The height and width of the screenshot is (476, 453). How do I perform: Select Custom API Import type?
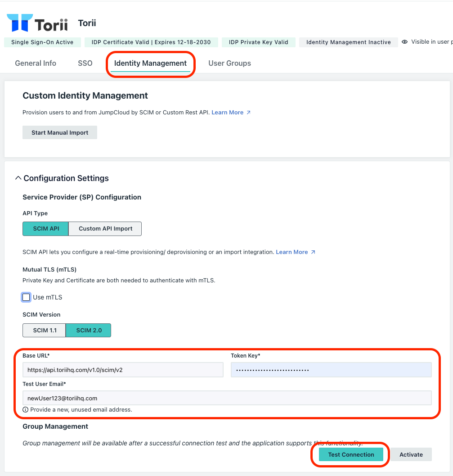pyautogui.click(x=105, y=229)
